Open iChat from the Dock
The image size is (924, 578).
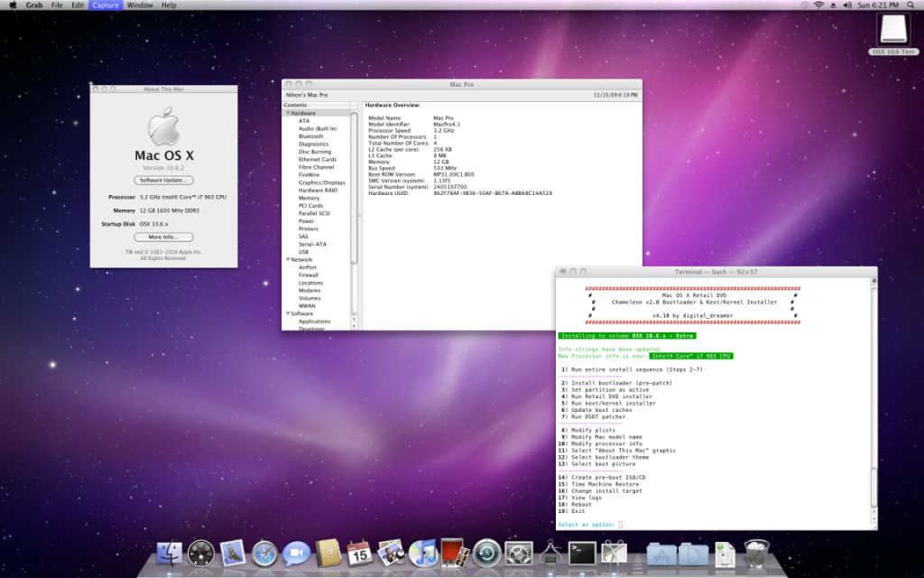coord(296,554)
